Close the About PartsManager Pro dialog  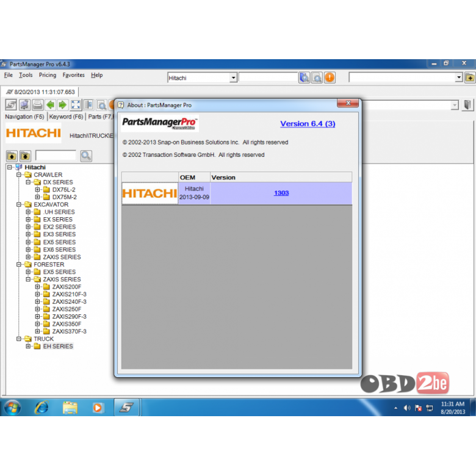pos(348,103)
